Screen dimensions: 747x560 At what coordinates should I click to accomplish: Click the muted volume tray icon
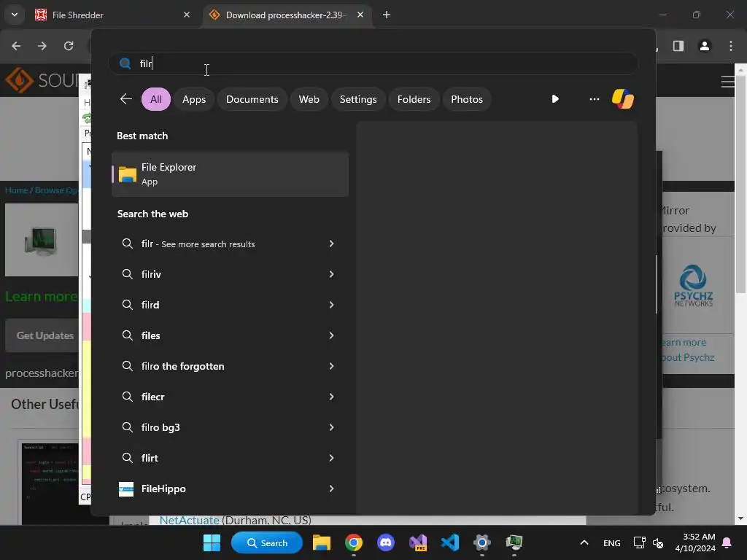pyautogui.click(x=658, y=542)
